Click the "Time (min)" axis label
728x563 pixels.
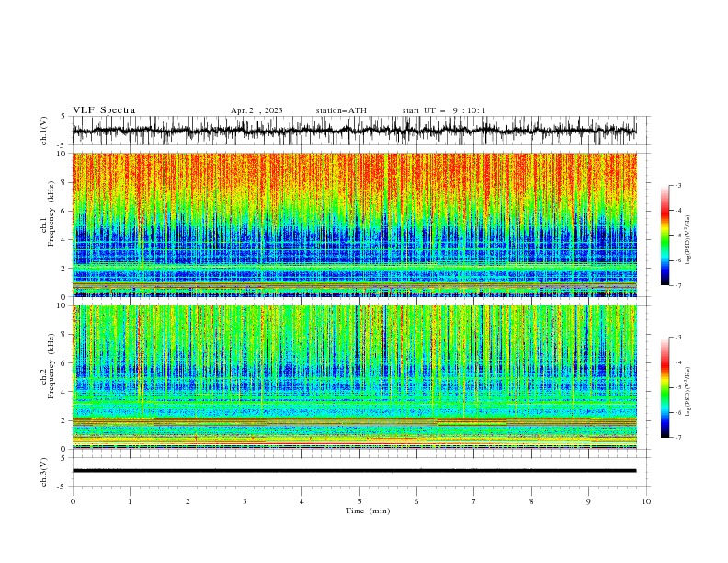pyautogui.click(x=368, y=511)
